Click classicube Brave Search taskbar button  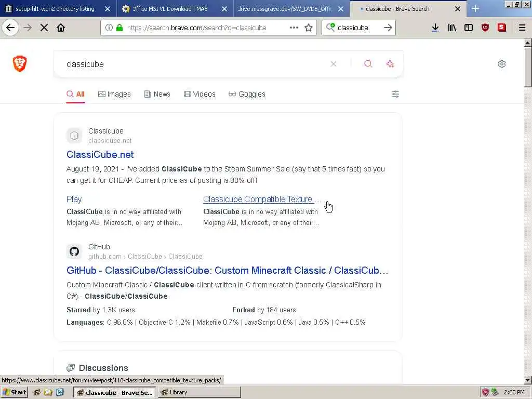pyautogui.click(x=115, y=392)
